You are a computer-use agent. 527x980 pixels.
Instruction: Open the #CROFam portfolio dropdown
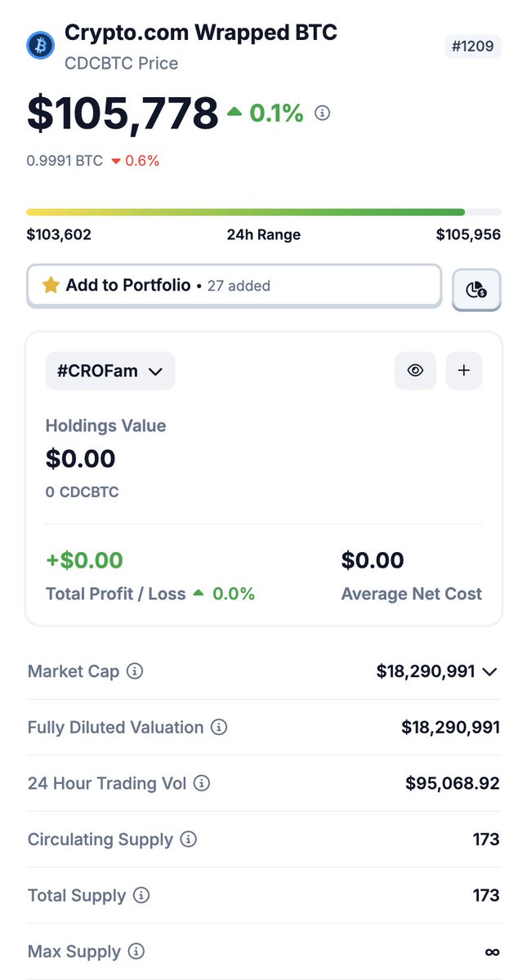point(110,371)
